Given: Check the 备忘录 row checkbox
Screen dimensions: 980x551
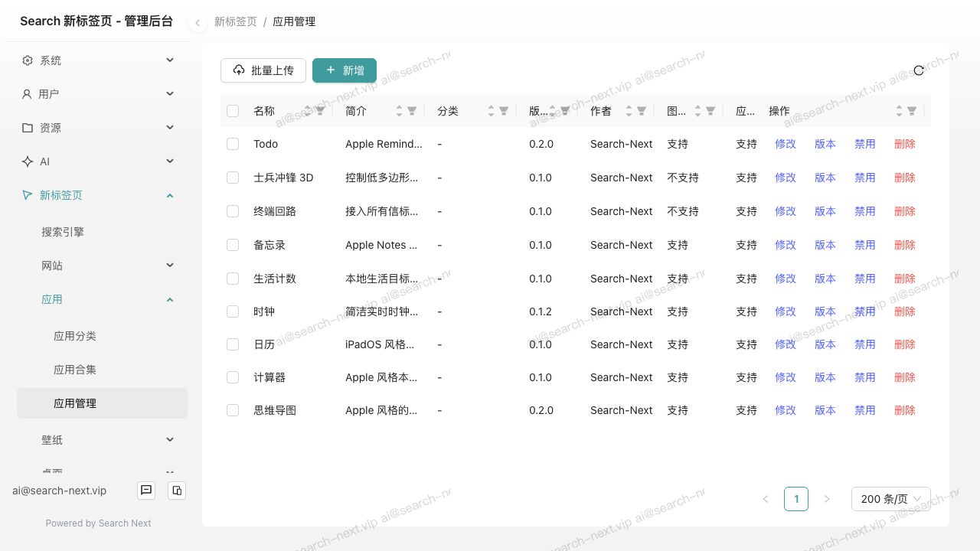Looking at the screenshot, I should [x=233, y=245].
